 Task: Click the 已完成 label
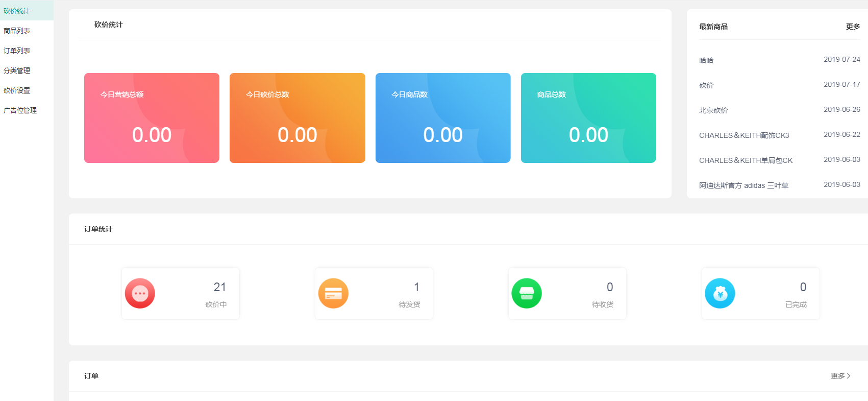click(x=796, y=304)
